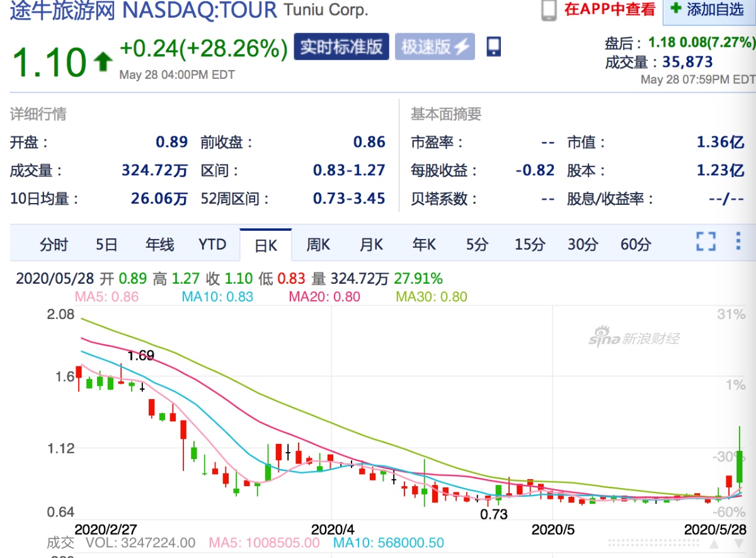The width and height of the screenshot is (756, 558).
Task: Click the 基本面摘要 section heading
Action: click(x=446, y=114)
